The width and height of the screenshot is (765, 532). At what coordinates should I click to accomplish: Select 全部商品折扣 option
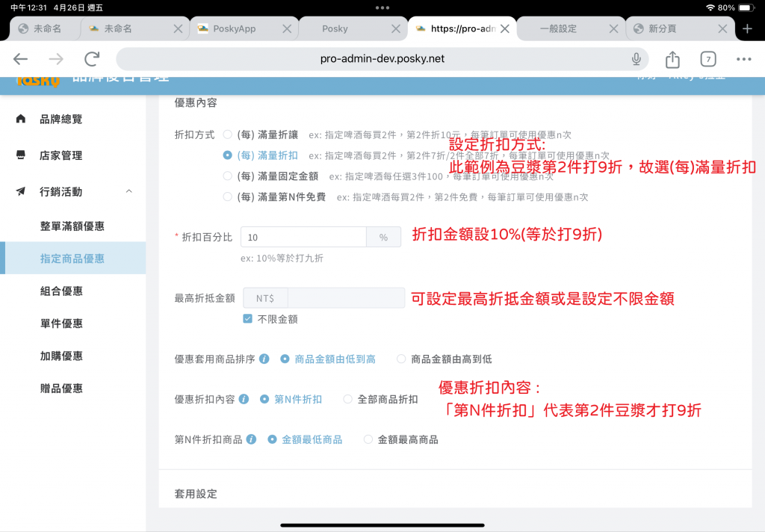coord(347,399)
